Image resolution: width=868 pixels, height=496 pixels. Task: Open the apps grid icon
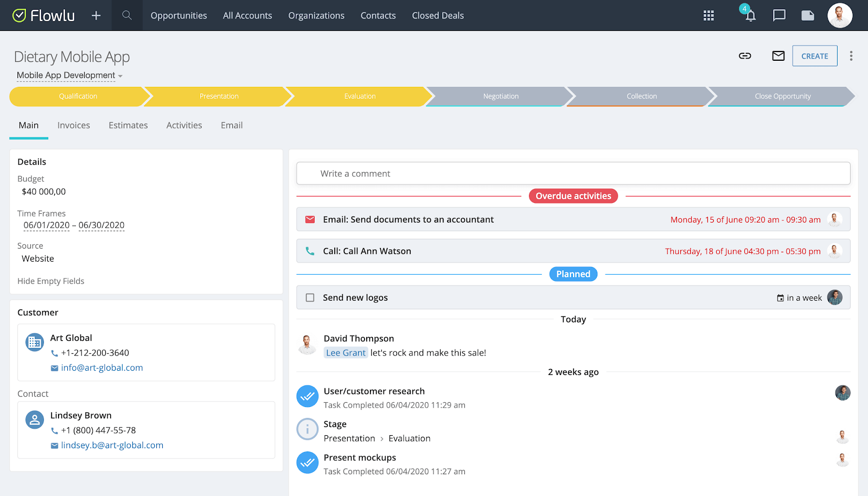(x=709, y=16)
